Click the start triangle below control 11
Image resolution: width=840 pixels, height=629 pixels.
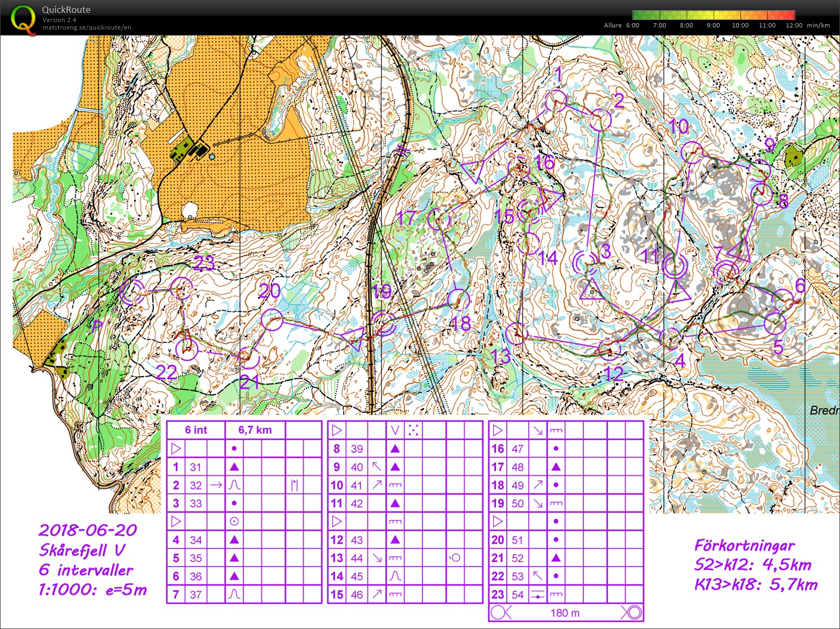coord(678,291)
